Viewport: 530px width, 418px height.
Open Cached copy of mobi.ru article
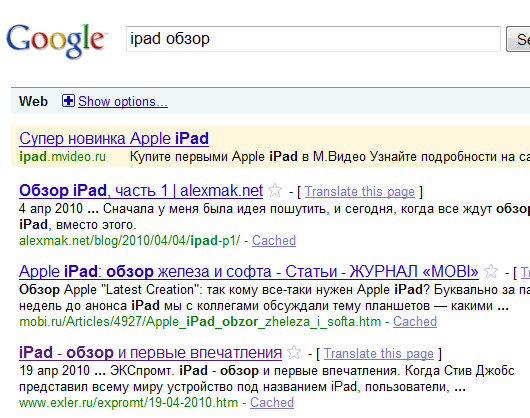[x=415, y=321]
